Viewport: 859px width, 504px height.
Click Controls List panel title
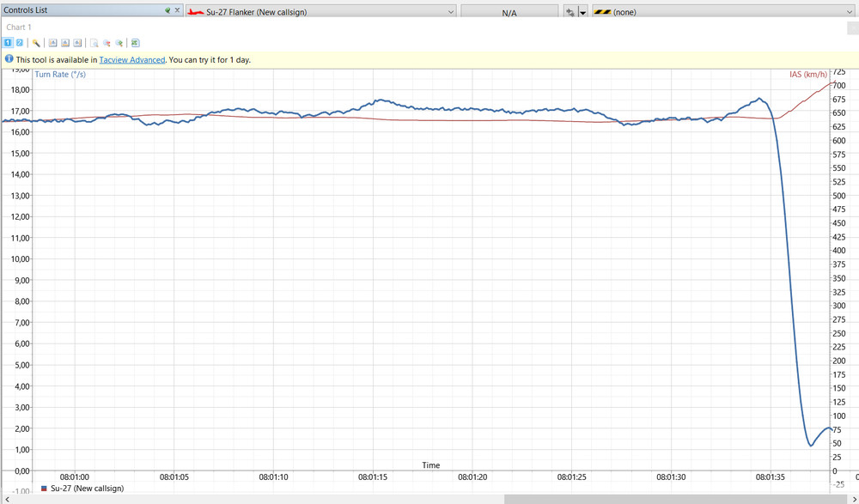26,9
